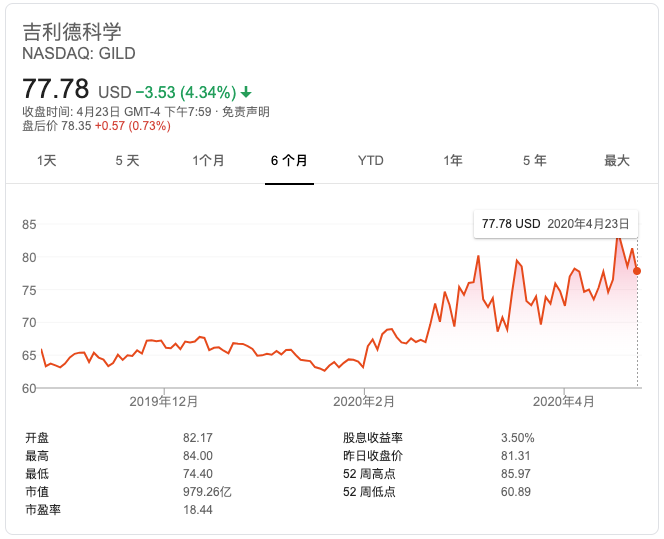
Task: Click the NASDAQ: GILD ticker text
Action: point(79,53)
